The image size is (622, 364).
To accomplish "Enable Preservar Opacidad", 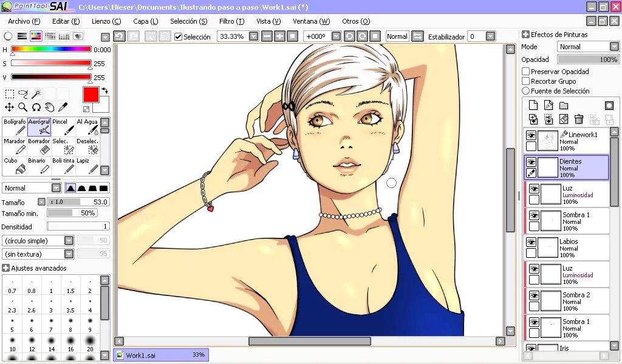I will click(526, 72).
